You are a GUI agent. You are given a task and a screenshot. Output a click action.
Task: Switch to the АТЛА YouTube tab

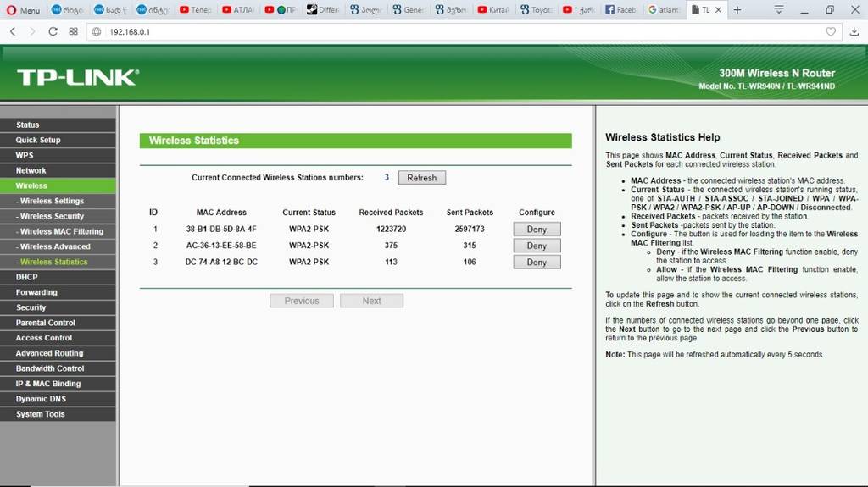pyautogui.click(x=238, y=9)
